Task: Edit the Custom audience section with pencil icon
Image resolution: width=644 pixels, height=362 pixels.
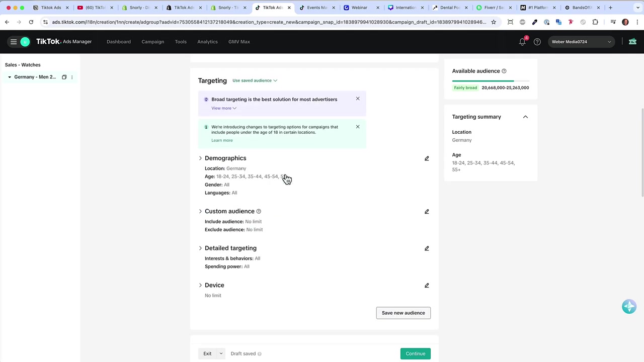Action: [427, 212]
